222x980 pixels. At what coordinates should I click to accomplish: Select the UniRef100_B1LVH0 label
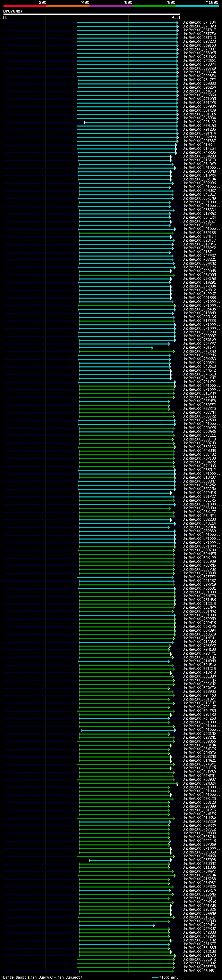(x=199, y=394)
